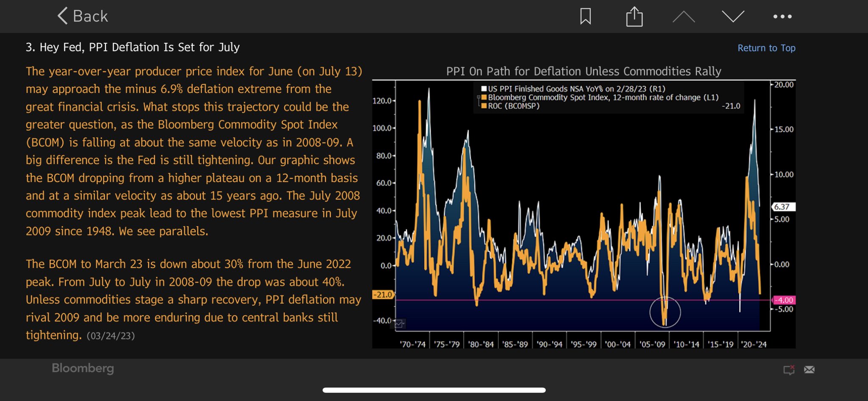Tap the '80-'84 timeline label
The height and width of the screenshot is (401, 868).
(x=481, y=344)
